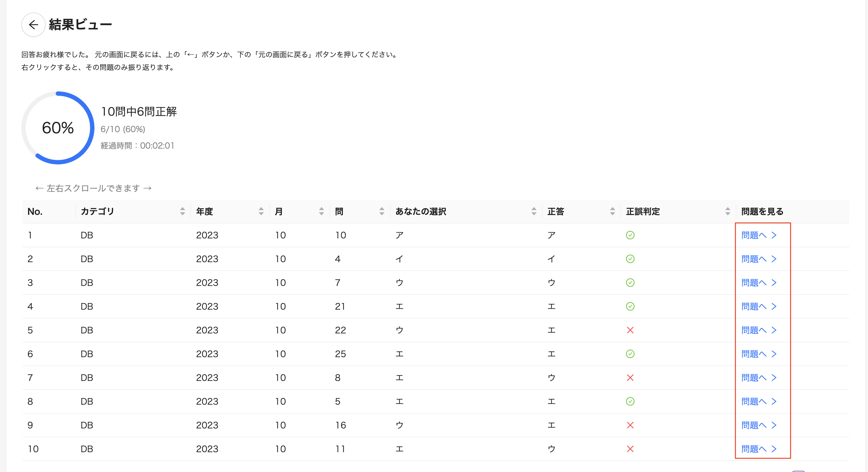Image resolution: width=868 pixels, height=472 pixels.
Task: Click the red X icon in row 9
Action: [x=630, y=425]
